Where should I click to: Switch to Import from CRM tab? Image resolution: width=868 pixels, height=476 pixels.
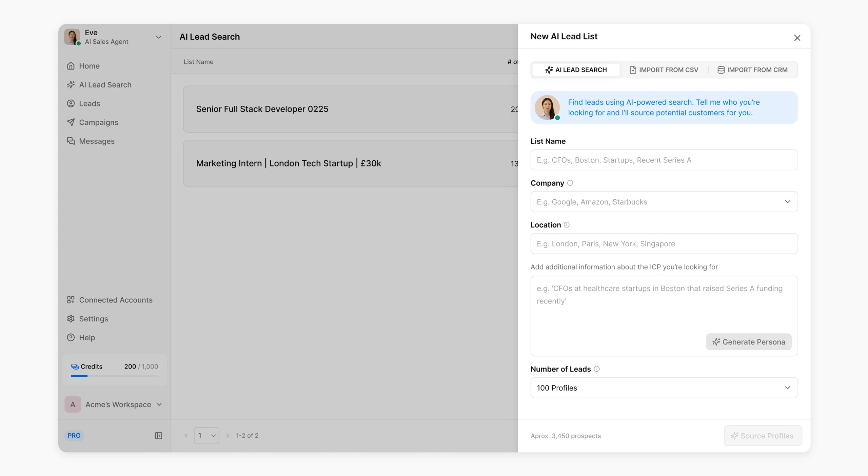pos(752,70)
